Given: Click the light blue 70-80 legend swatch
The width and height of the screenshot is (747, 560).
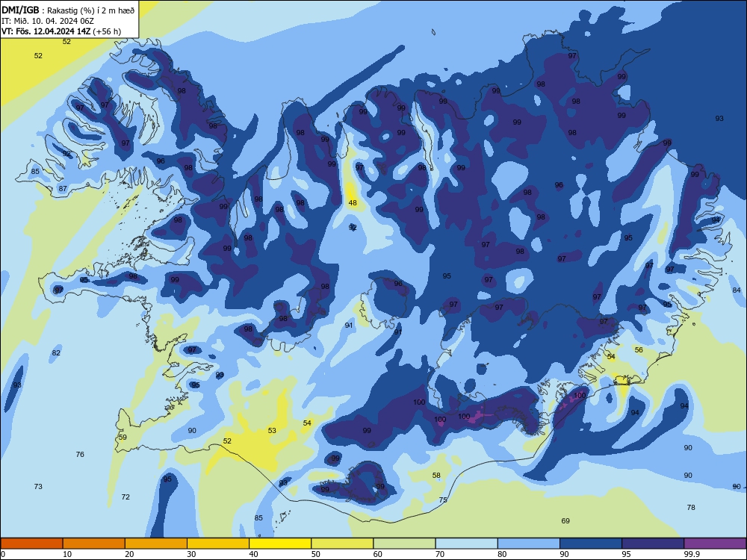Looking at the screenshot, I should tap(466, 544).
